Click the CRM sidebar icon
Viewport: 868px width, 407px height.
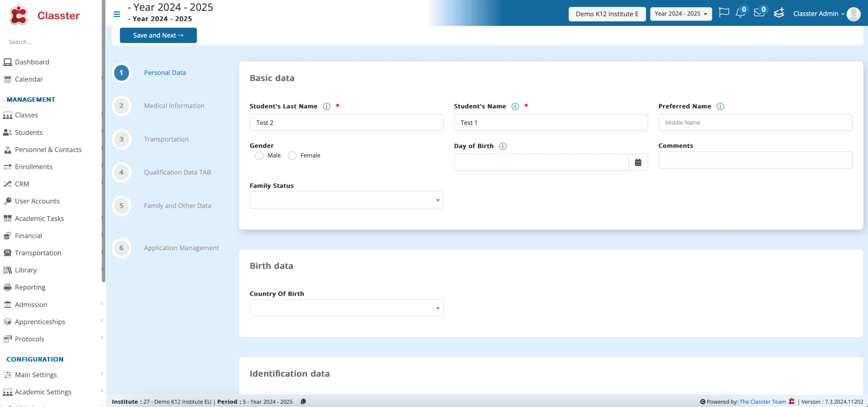pyautogui.click(x=7, y=184)
